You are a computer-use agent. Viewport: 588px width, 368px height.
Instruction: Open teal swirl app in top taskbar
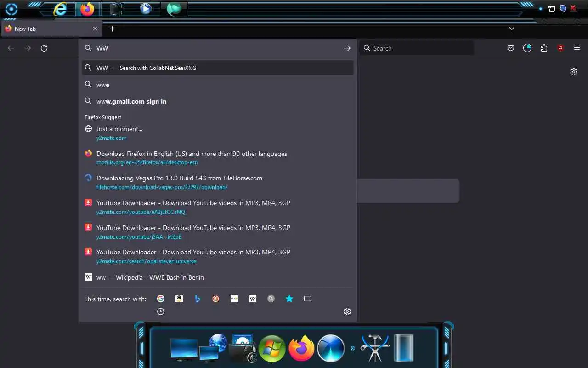point(174,9)
